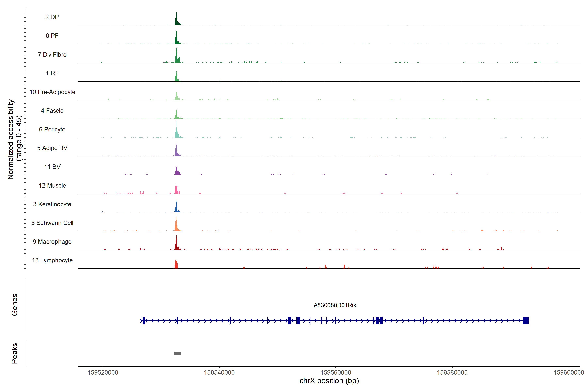The width and height of the screenshot is (588, 392).
Task: Click the 0 PF track label
Action: (52, 36)
